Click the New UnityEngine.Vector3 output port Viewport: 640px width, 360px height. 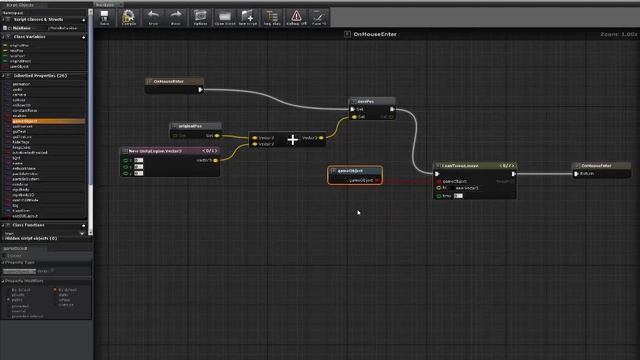216,160
